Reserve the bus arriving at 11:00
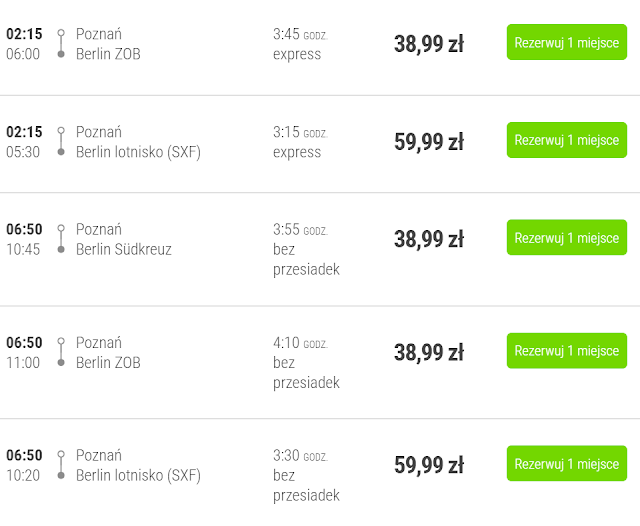Screen dimensions: 640x526 (x=566, y=351)
